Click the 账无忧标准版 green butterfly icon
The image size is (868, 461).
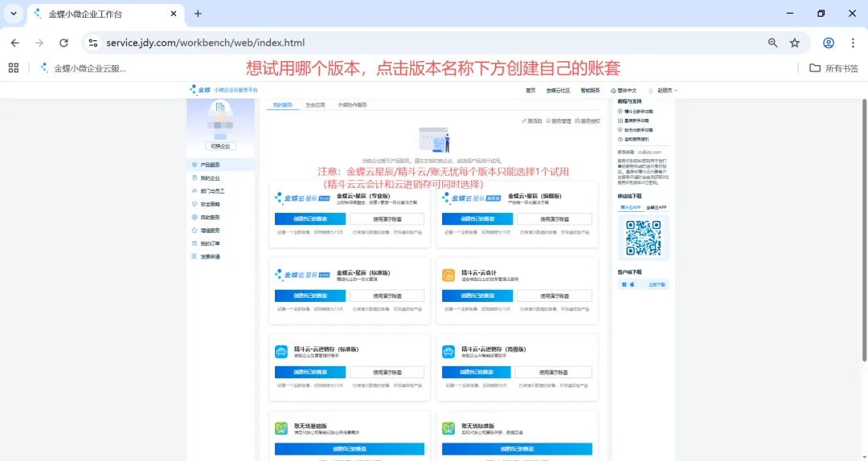pyautogui.click(x=448, y=428)
